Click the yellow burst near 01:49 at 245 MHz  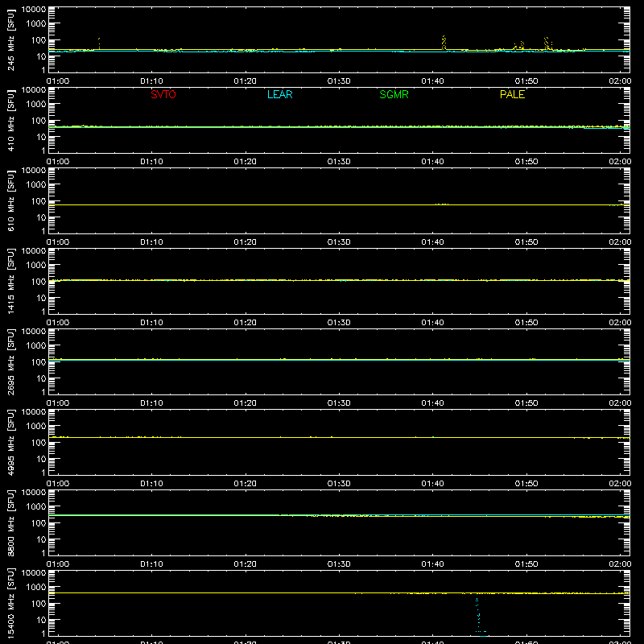(519, 45)
